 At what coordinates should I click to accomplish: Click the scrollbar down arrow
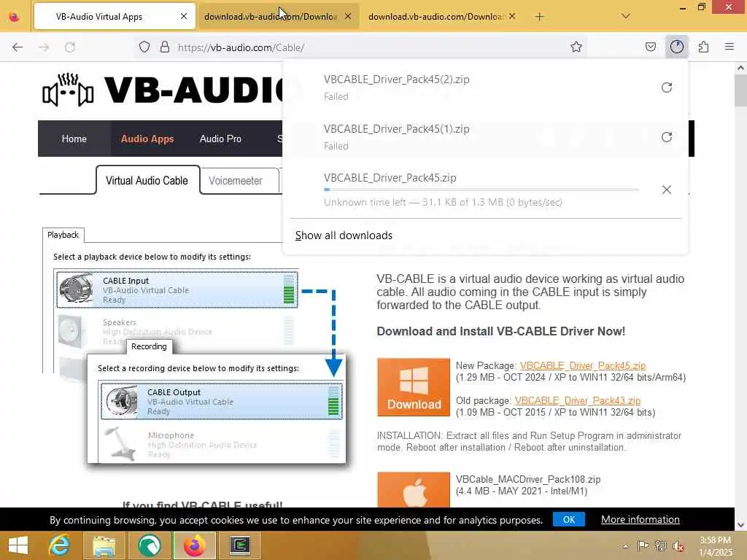[x=740, y=524]
